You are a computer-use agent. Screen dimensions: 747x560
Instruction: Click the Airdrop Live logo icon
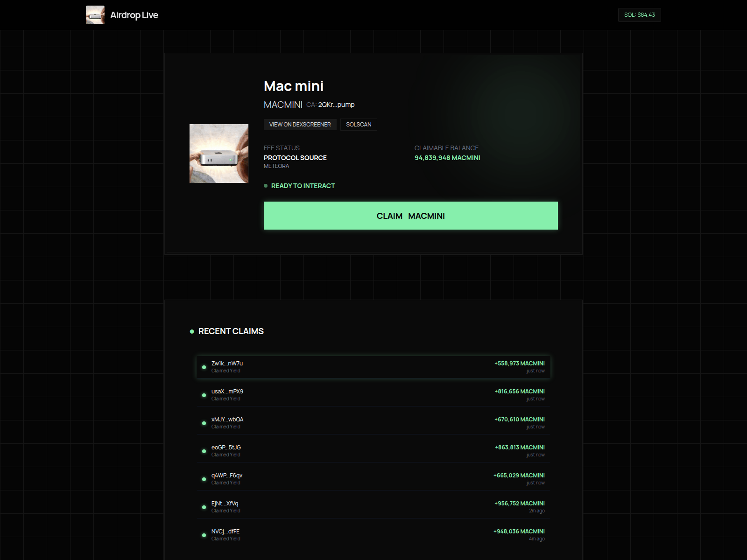[96, 14]
